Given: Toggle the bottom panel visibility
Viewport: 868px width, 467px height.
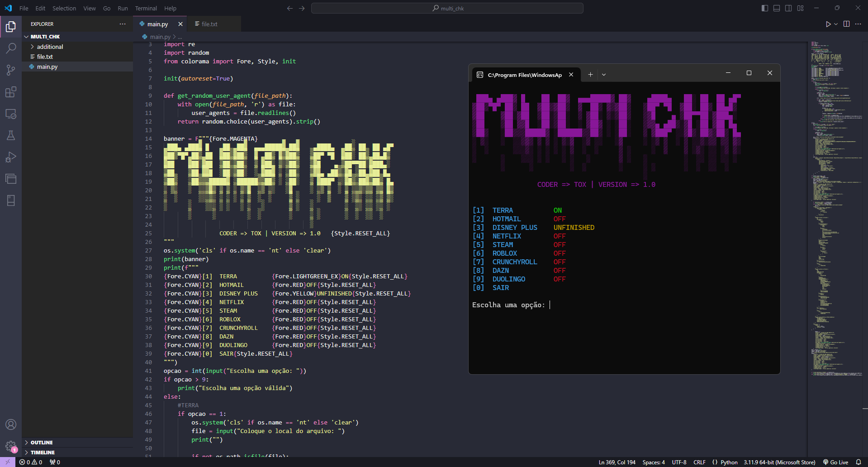Looking at the screenshot, I should click(x=777, y=8).
